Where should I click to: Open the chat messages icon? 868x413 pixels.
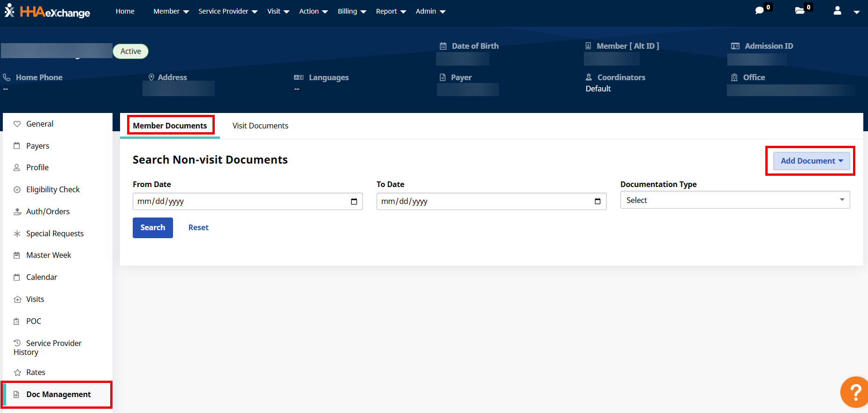(x=760, y=10)
